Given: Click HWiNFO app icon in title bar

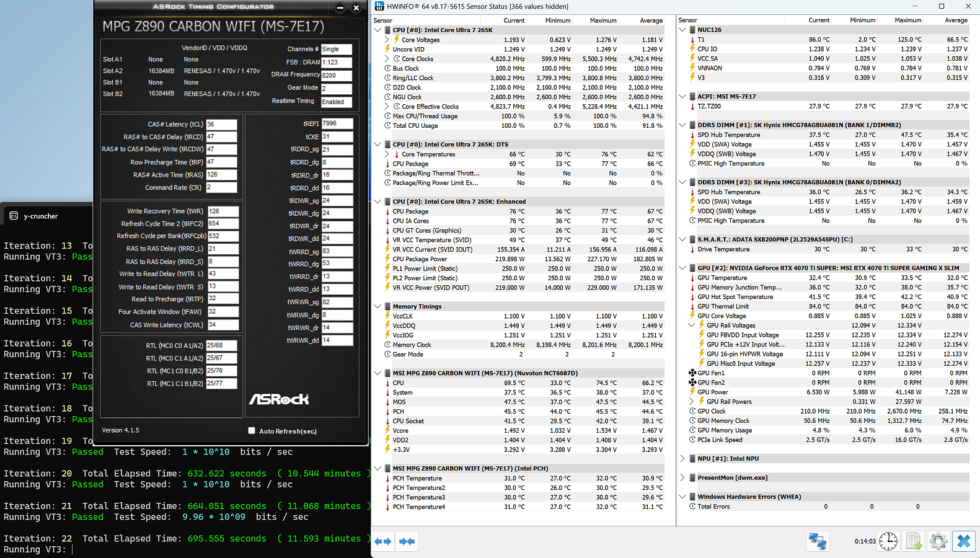Looking at the screenshot, I should pos(379,6).
